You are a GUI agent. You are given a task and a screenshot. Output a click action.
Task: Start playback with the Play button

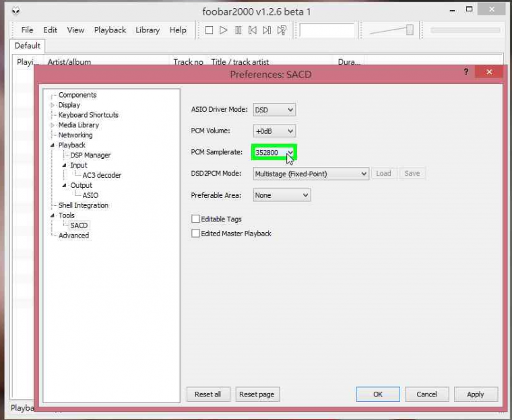[224, 30]
